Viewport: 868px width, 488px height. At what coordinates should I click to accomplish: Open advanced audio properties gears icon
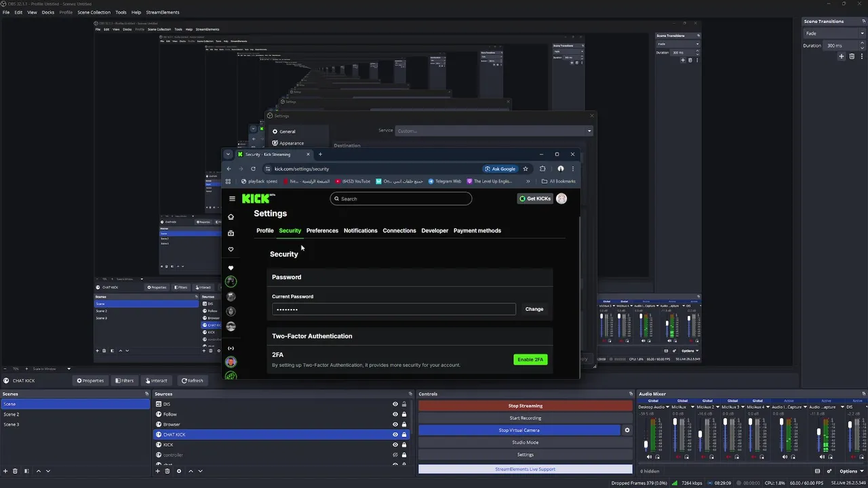[829, 471]
